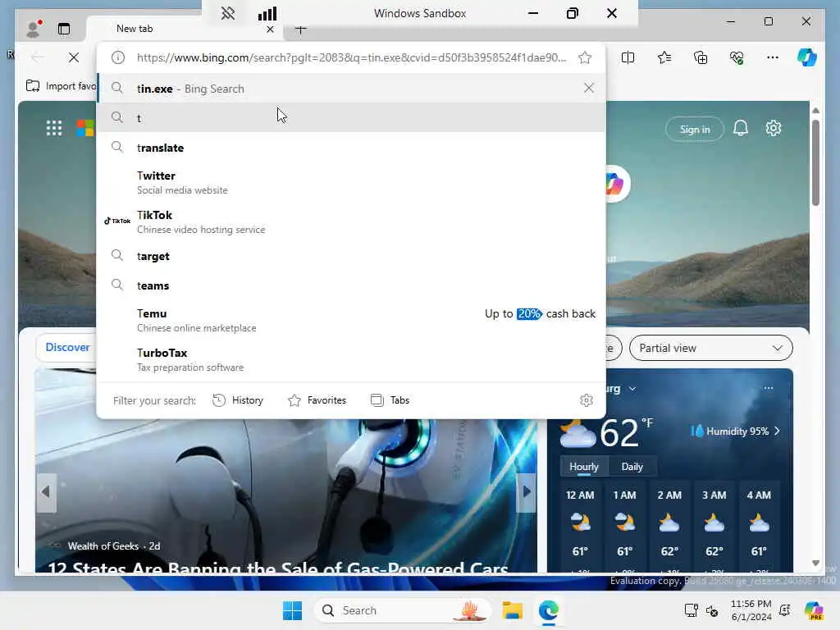Open Copilot preview in taskbar
The width and height of the screenshot is (840, 630).
pos(814,610)
